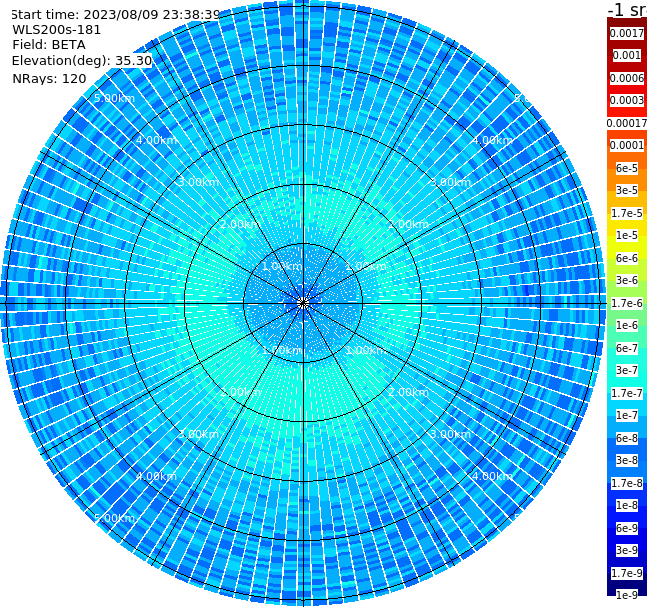Select the 1.7e-8 colorbar level
Image resolution: width=647 pixels, height=607 pixels.
627,483
